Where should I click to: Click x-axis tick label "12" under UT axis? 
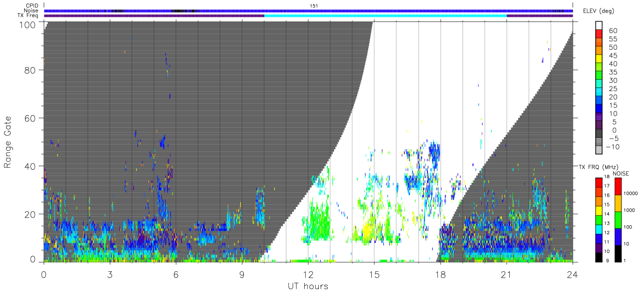click(x=308, y=274)
